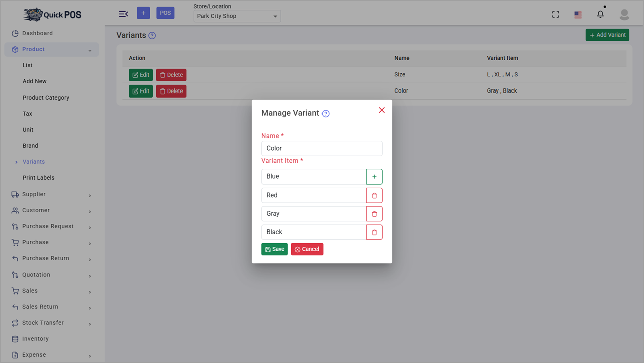Screen dimensions: 644x363
Task: Click the Name input containing Color
Action: tap(321, 148)
